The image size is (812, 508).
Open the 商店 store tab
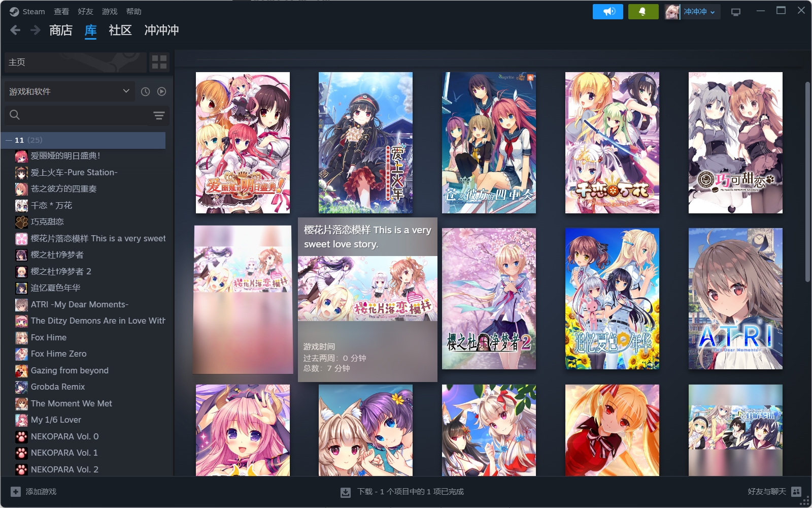pos(61,30)
